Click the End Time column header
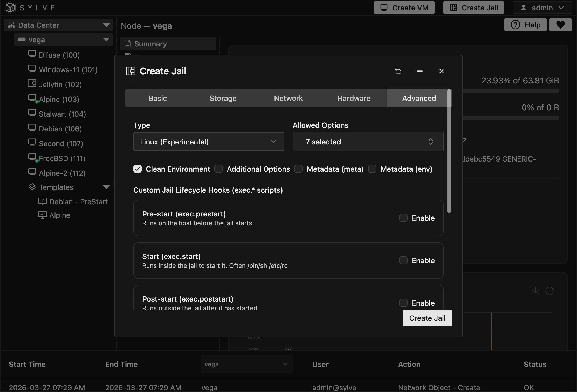Viewport: 577px width, 392px height. click(121, 364)
